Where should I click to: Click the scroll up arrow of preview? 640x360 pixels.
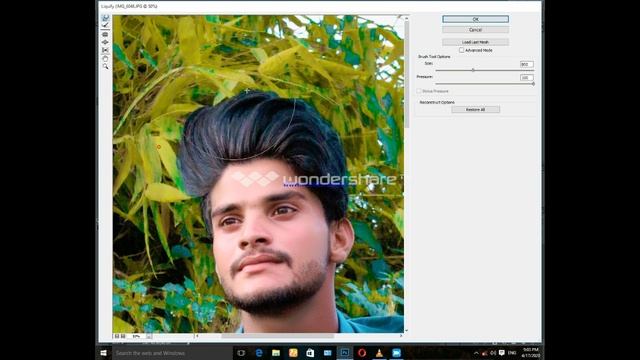click(406, 18)
